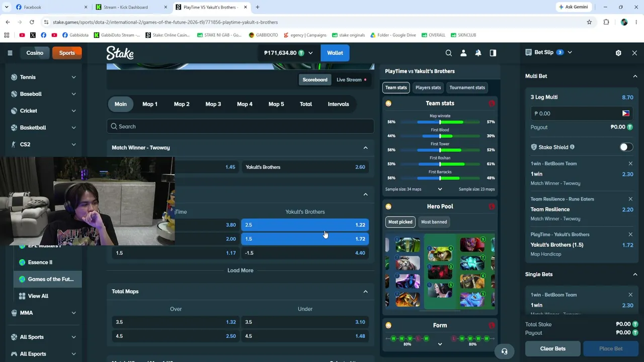Select Sports mode
The width and height of the screenshot is (644, 362).
67,53
